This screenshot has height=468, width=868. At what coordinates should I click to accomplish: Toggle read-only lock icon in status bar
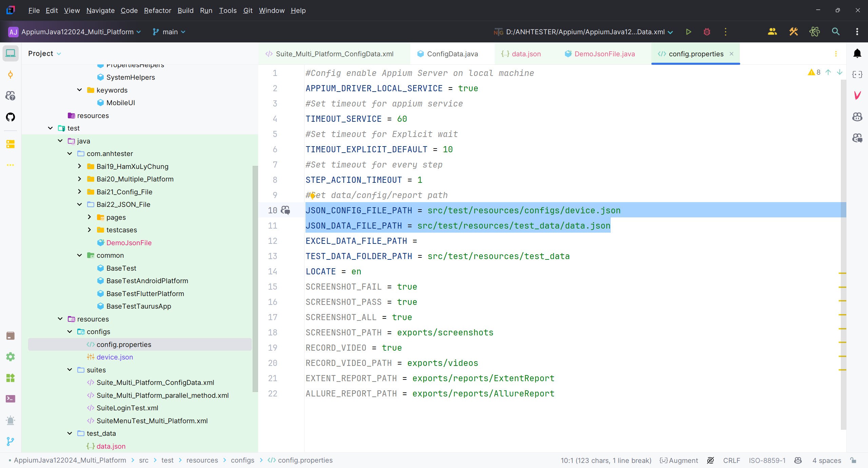pos(853,460)
